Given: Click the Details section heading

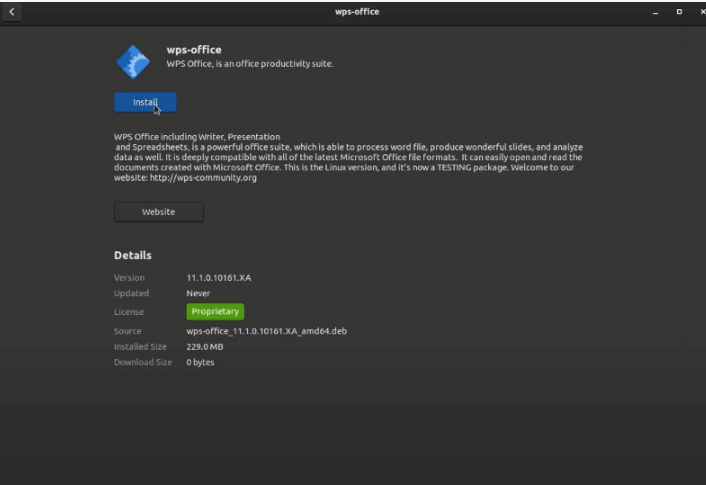Looking at the screenshot, I should (x=133, y=256).
